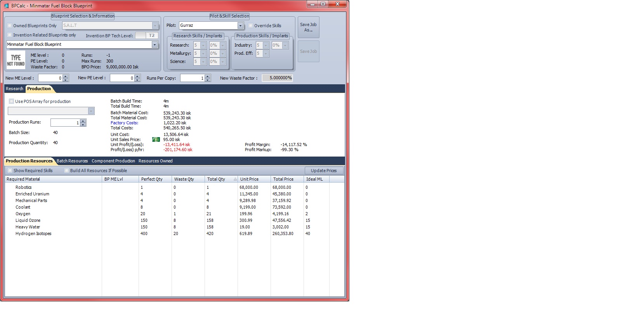Screen dimensions: 644x317
Task: Click the Invention BP Tech Level field
Action: [x=141, y=35]
